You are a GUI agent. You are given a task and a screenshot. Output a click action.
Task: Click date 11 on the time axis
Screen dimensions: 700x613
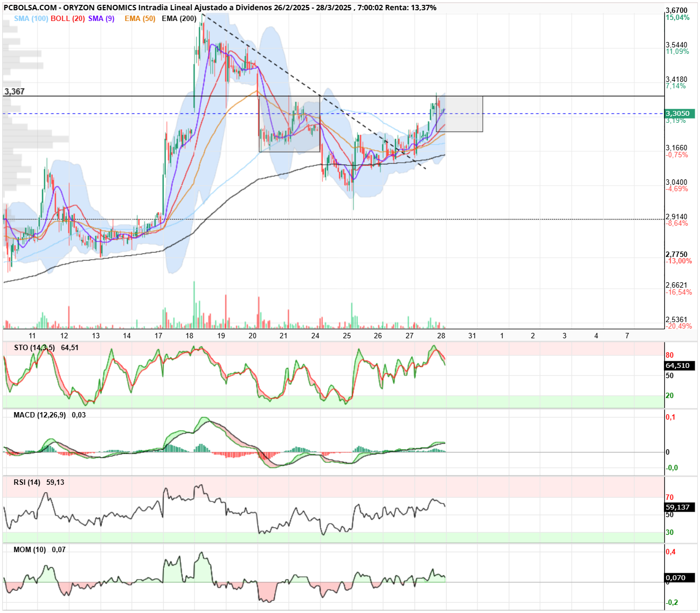(32, 336)
